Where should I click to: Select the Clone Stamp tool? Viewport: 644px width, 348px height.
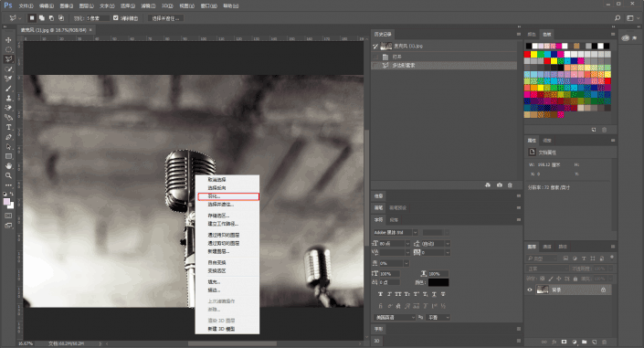8,99
